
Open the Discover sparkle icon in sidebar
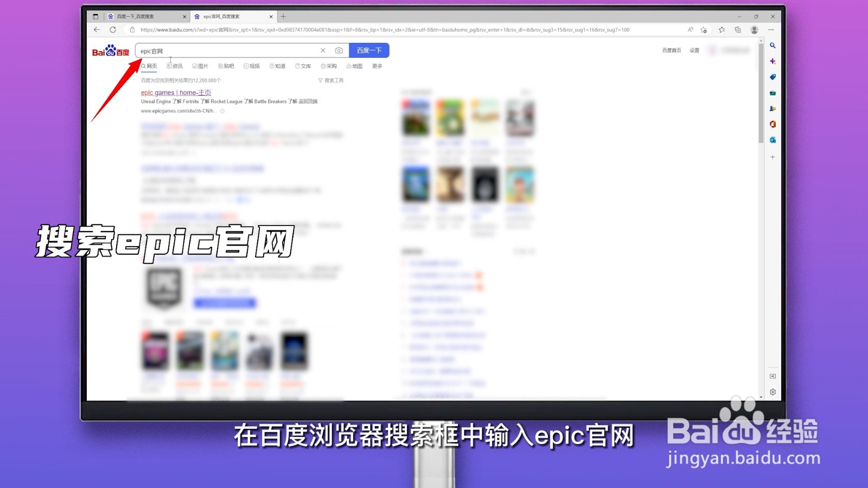[773, 61]
